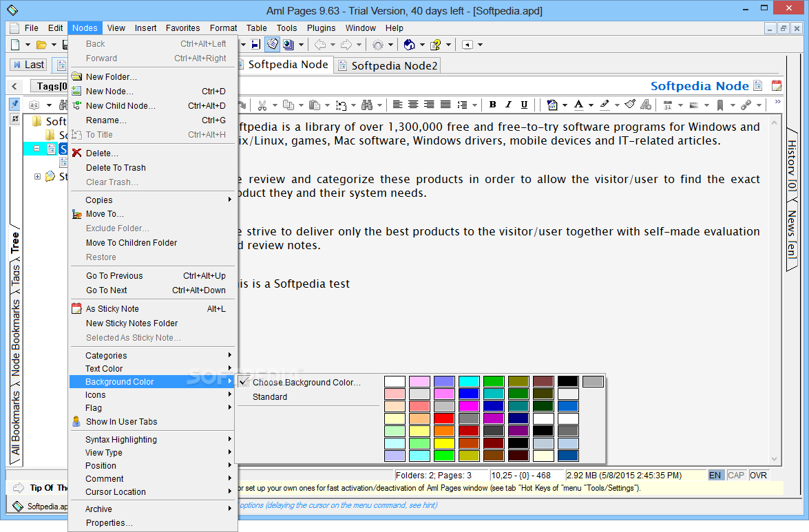
Task: Click the back arrow navigation icon
Action: (320, 45)
